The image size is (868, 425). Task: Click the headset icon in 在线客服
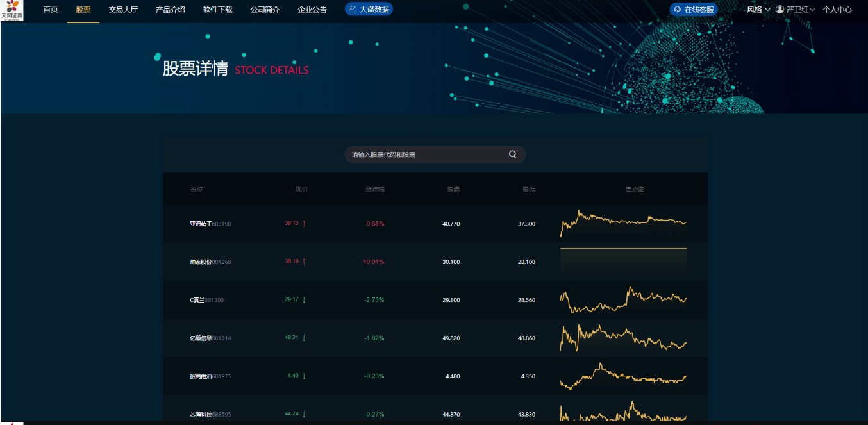click(x=677, y=10)
